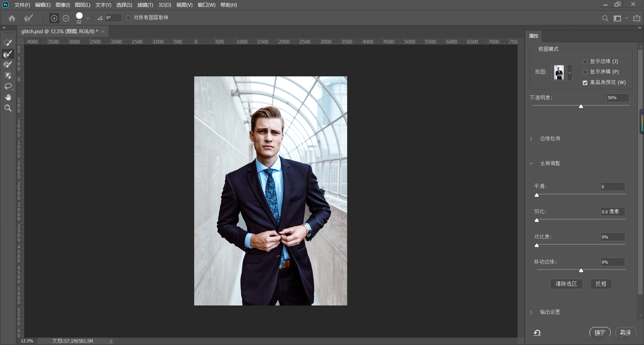Select the Lasso tool
This screenshot has width=644, height=345.
[8, 86]
